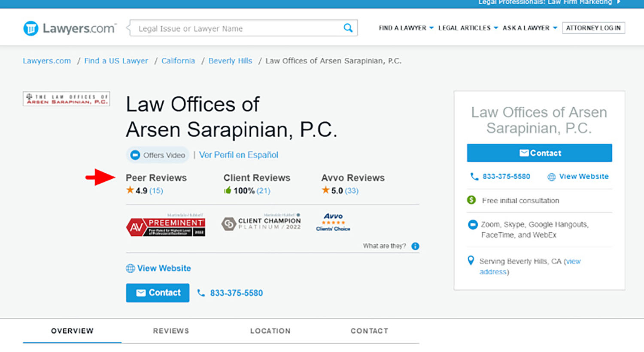Click the Avvo Clients' Choice badge
The height and width of the screenshot is (352, 644).
pyautogui.click(x=333, y=222)
